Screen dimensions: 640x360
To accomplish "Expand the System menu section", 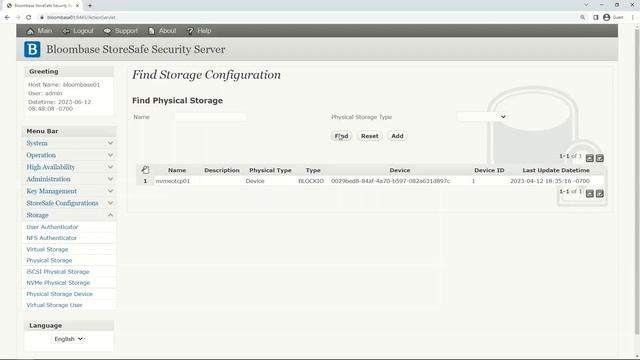I will pos(69,143).
